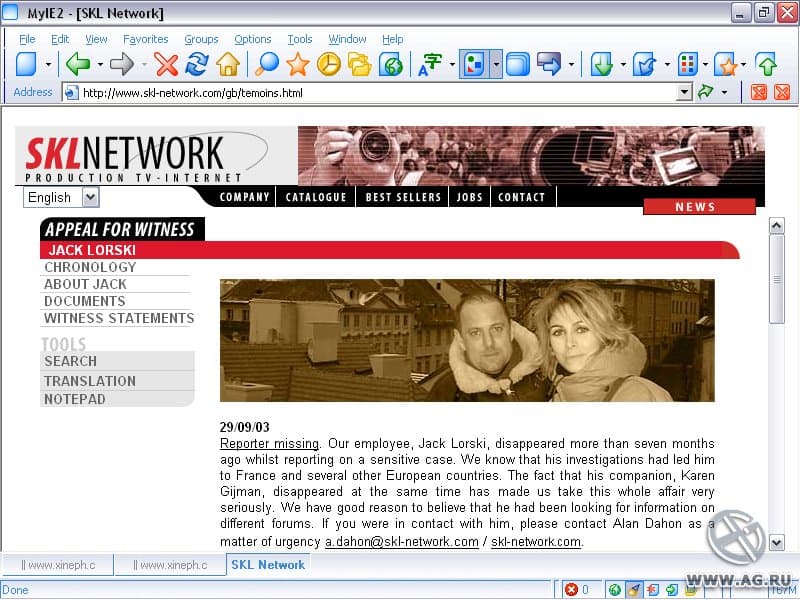Open the Back history dropdown arrow

[x=100, y=65]
